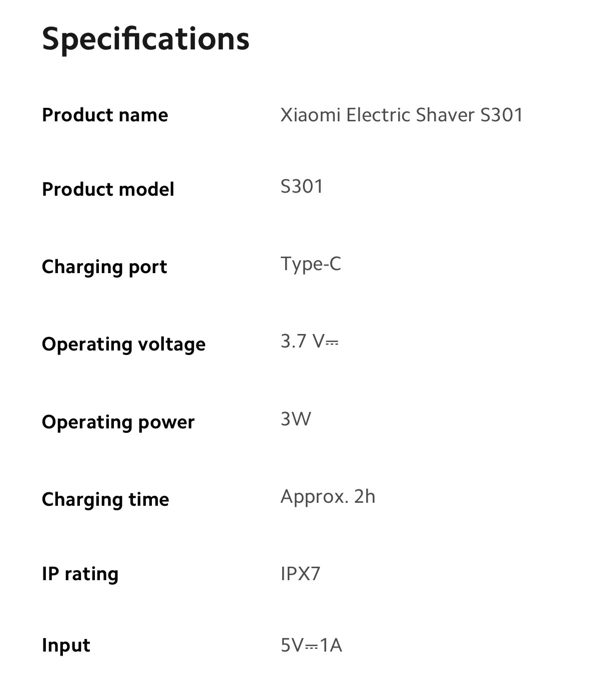Select the Charging time label
Viewport: 589px width, 700px height.
(x=105, y=500)
